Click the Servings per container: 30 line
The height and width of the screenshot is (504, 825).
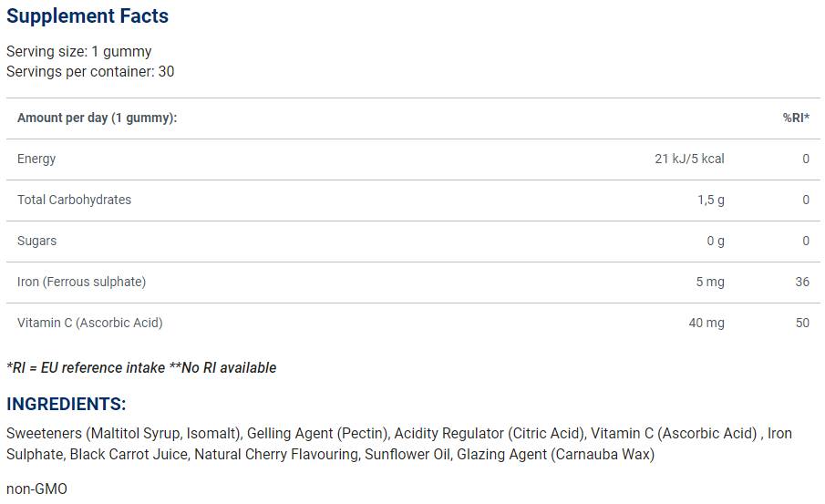(x=90, y=71)
